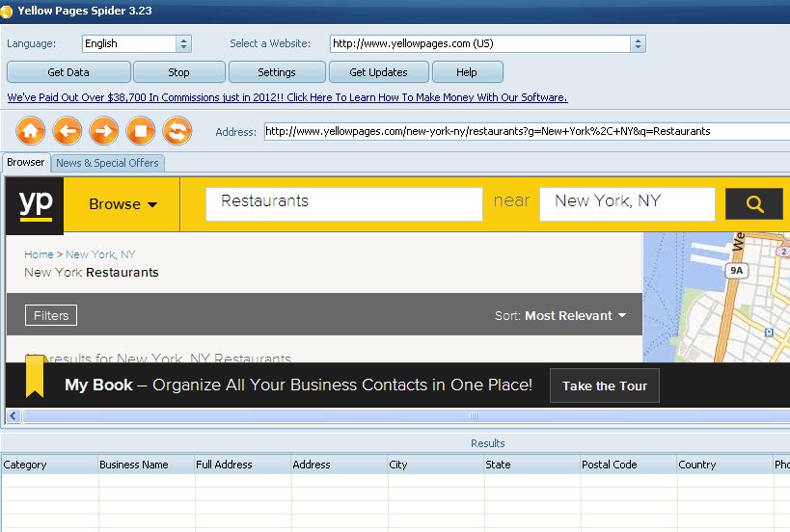The height and width of the screenshot is (532, 790).
Task: Click the commissions promotional link
Action: point(287,97)
